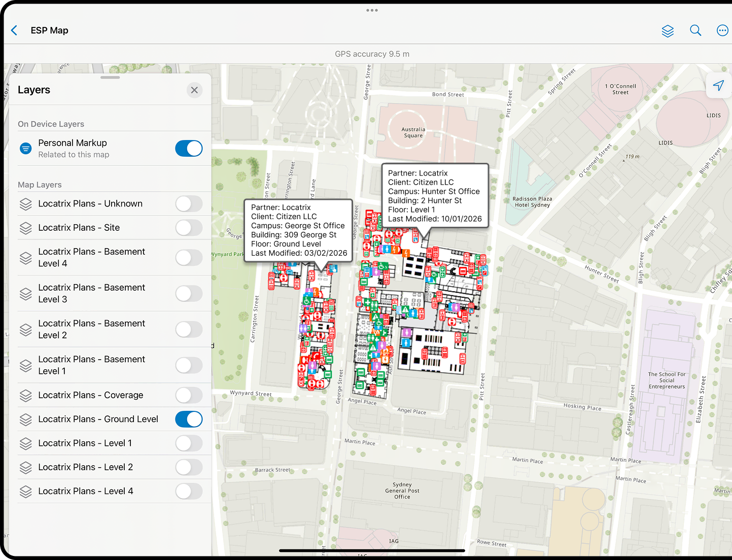Close the Layers panel
This screenshot has width=732, height=560.
point(194,90)
